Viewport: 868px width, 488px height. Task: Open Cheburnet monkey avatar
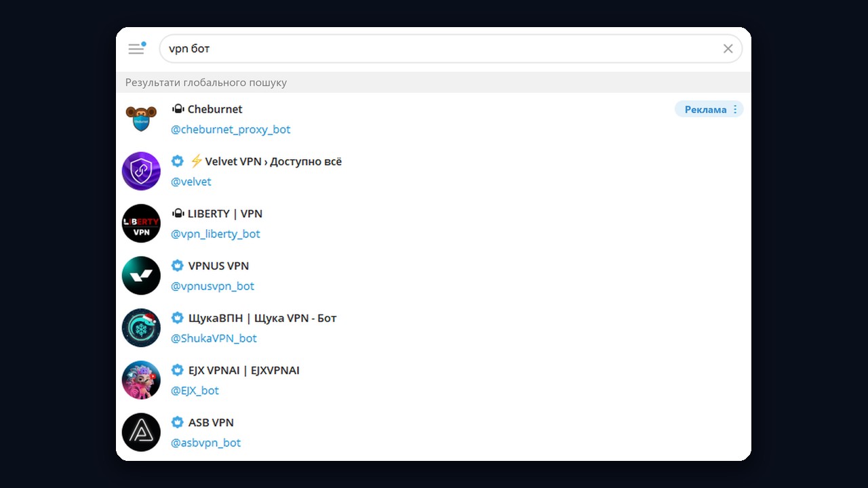click(x=141, y=119)
